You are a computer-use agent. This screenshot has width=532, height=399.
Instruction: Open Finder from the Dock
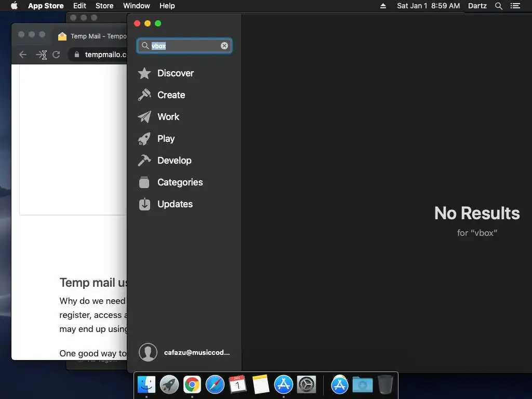coord(146,385)
